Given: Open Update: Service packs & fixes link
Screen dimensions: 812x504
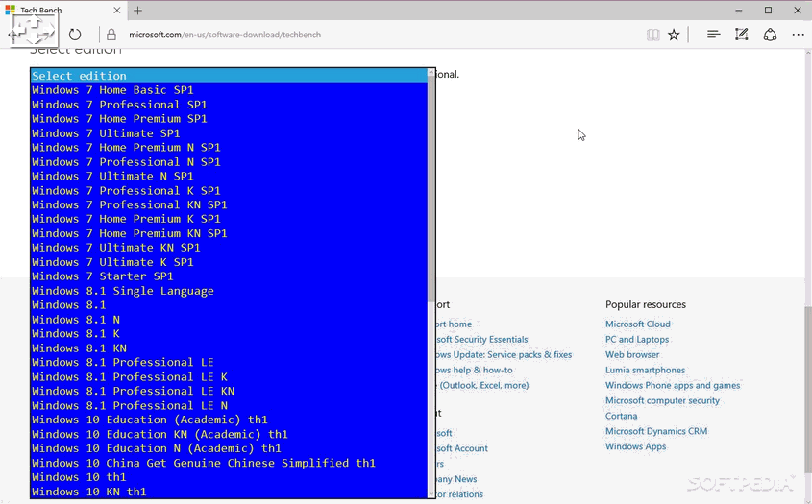Looking at the screenshot, I should pos(504,355).
